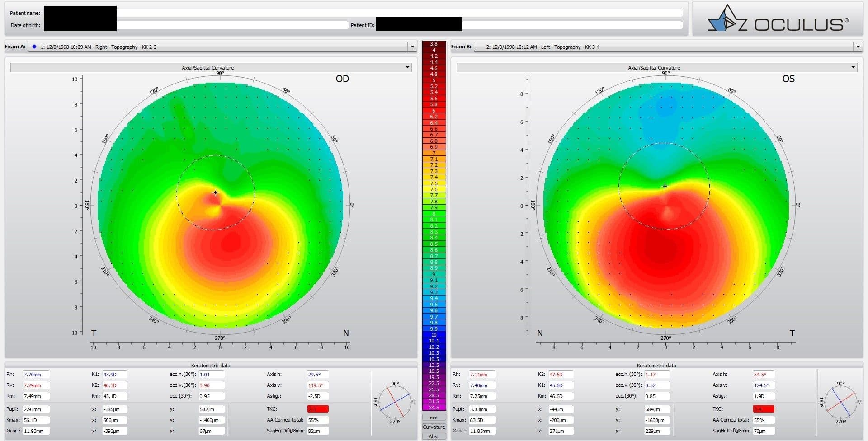Click the OS Kmax value 63.5D
This screenshot has width=868, height=441.
point(482,420)
